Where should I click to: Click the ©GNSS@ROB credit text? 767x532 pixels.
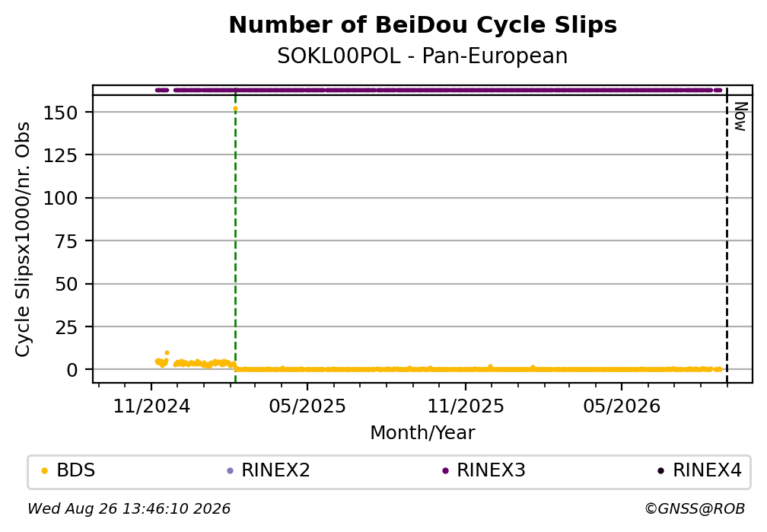coord(695,509)
